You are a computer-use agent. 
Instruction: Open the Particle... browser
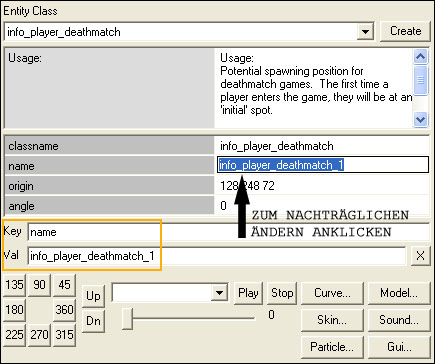(x=332, y=347)
